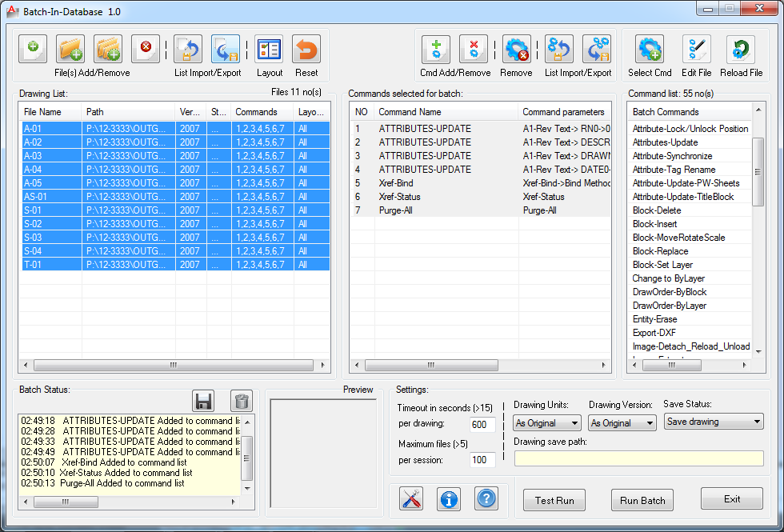Click the add folder of files icon

(x=70, y=49)
